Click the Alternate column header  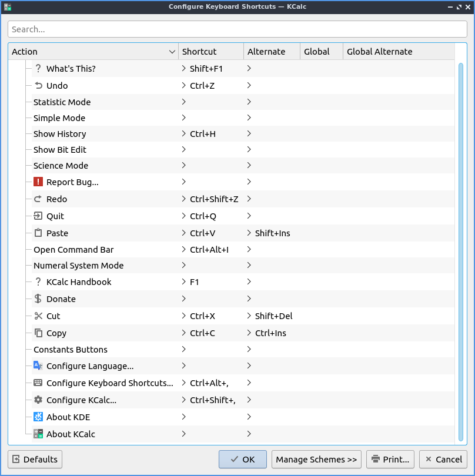click(266, 52)
